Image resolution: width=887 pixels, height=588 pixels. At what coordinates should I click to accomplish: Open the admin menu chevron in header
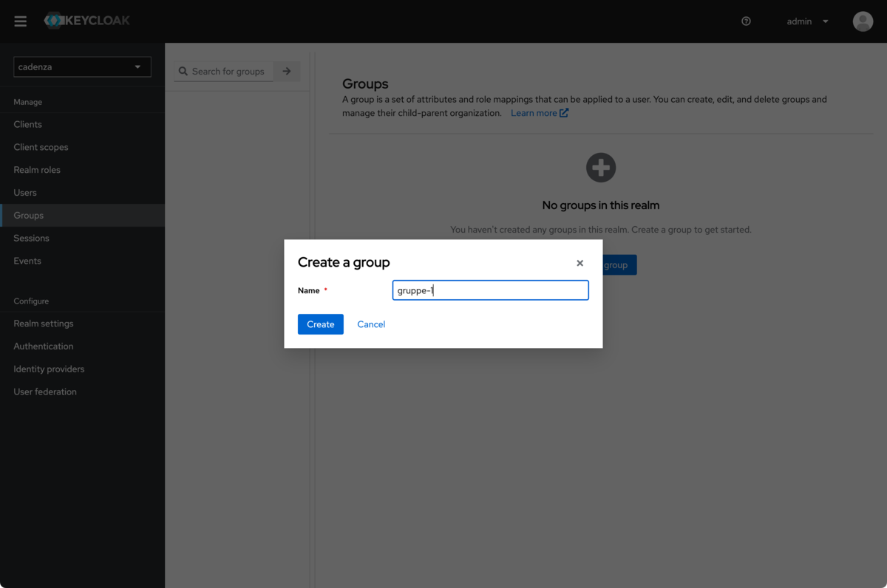[825, 21]
